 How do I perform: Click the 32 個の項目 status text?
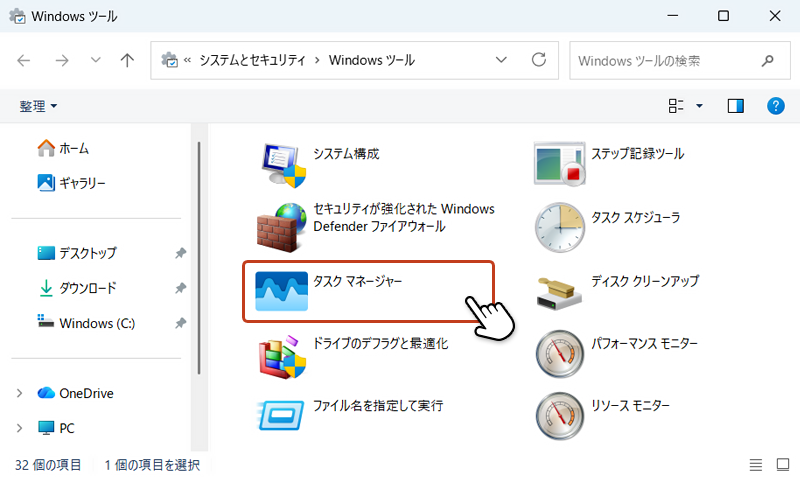pyautogui.click(x=48, y=465)
